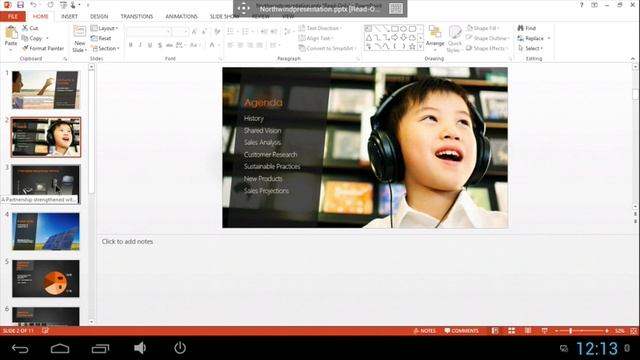The image size is (640, 360).
Task: Select the oval shape in shapes gallery
Action: pos(404,29)
